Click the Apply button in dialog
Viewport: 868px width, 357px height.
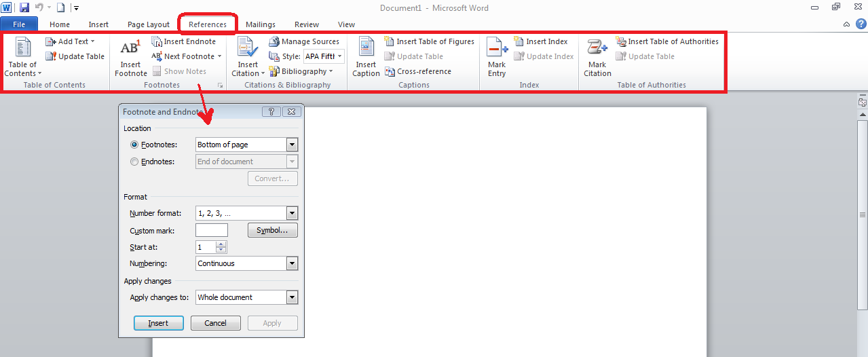pos(272,323)
